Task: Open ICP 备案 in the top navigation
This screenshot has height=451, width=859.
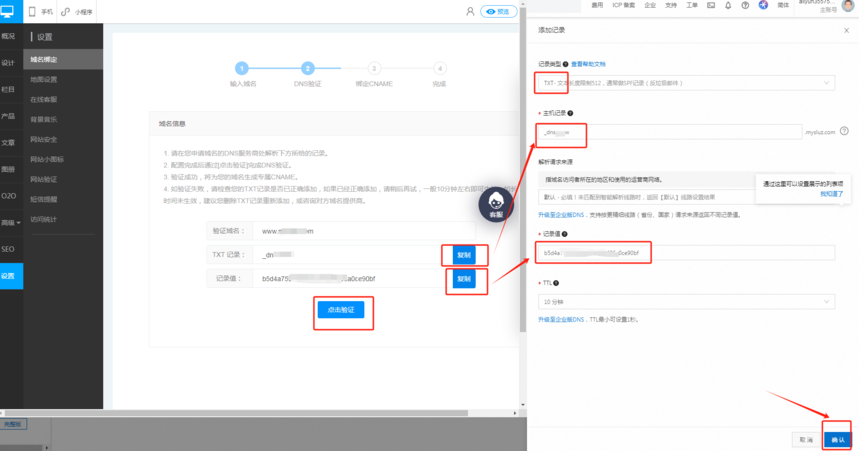Action: point(623,5)
